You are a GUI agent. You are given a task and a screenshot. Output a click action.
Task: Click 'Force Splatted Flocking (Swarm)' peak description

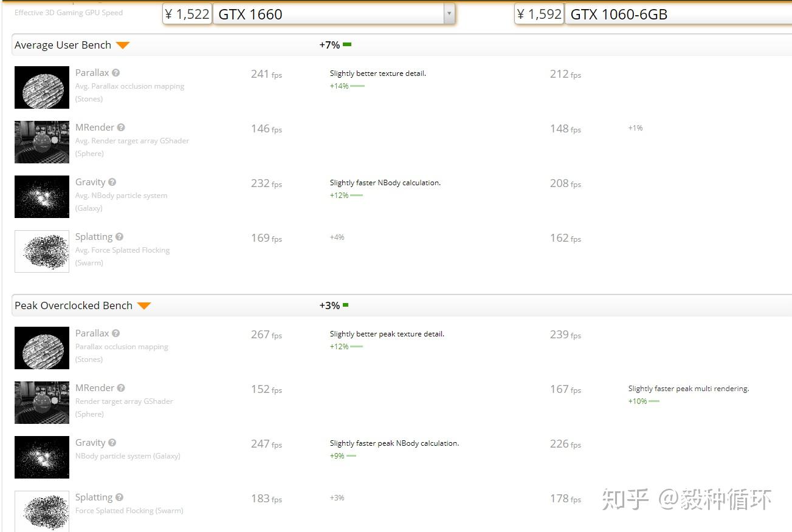pyautogui.click(x=129, y=511)
